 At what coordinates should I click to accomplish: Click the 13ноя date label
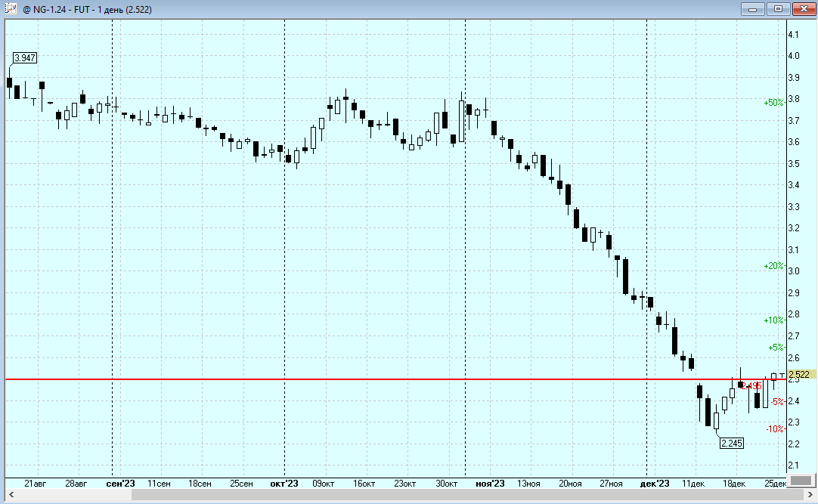pos(528,483)
